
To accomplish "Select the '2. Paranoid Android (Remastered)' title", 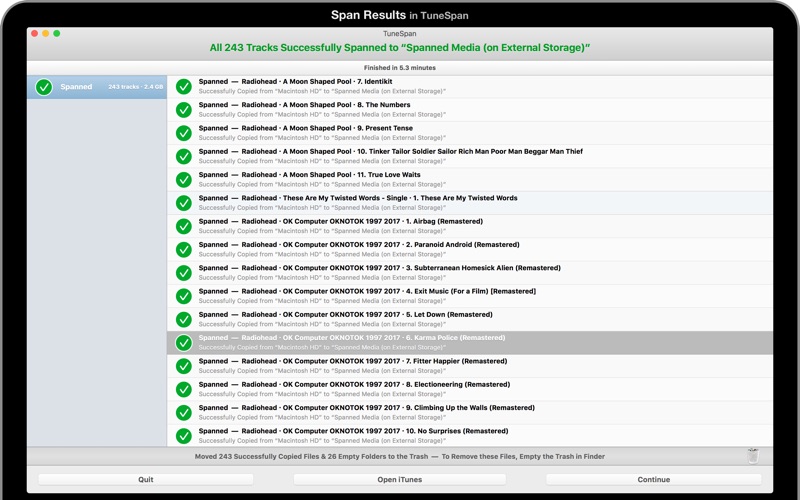I will [463, 245].
